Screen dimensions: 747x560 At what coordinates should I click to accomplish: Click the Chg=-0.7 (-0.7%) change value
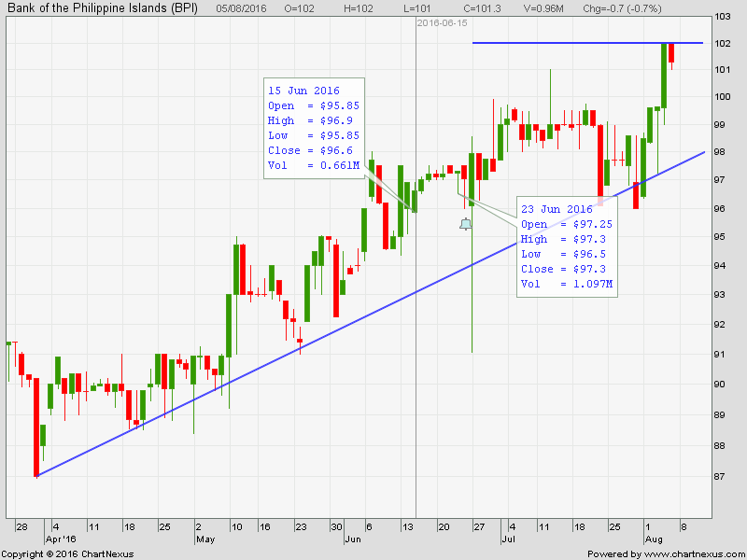click(x=622, y=8)
